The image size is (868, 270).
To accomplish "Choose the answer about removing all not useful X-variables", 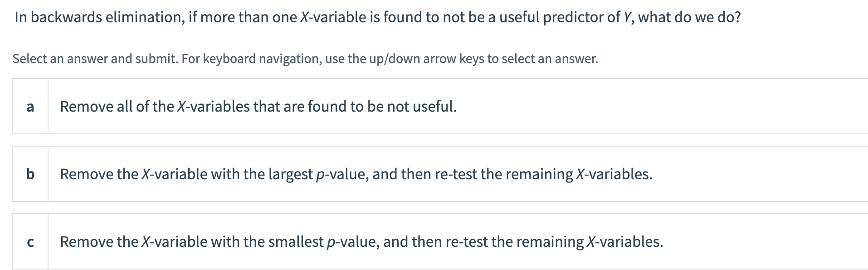I will [x=258, y=107].
